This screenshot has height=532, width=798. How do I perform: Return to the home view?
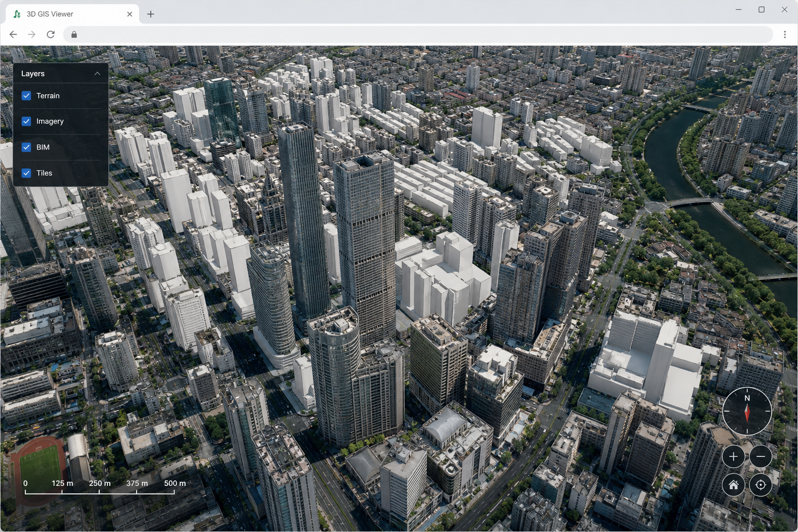click(734, 485)
